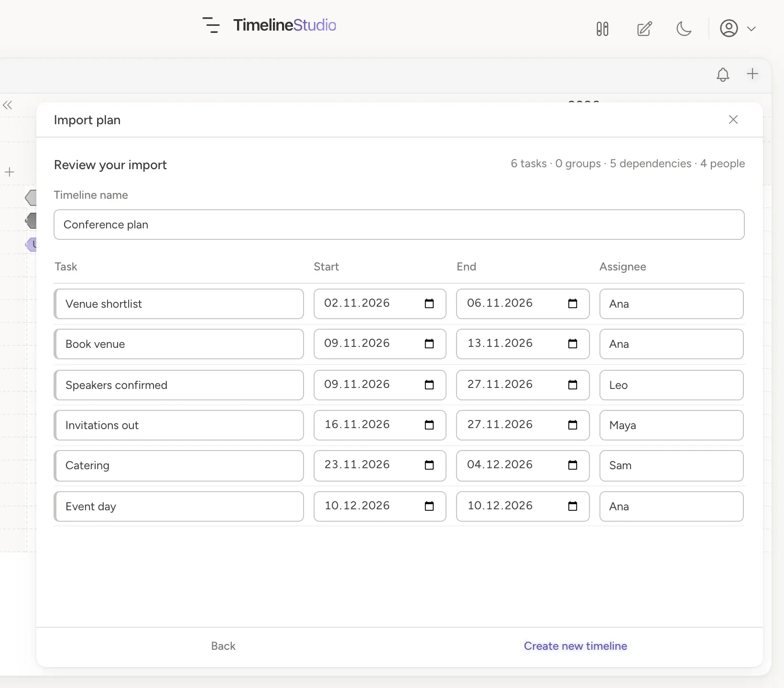This screenshot has width=784, height=688.
Task: Click the Leo assignee field
Action: pos(672,385)
